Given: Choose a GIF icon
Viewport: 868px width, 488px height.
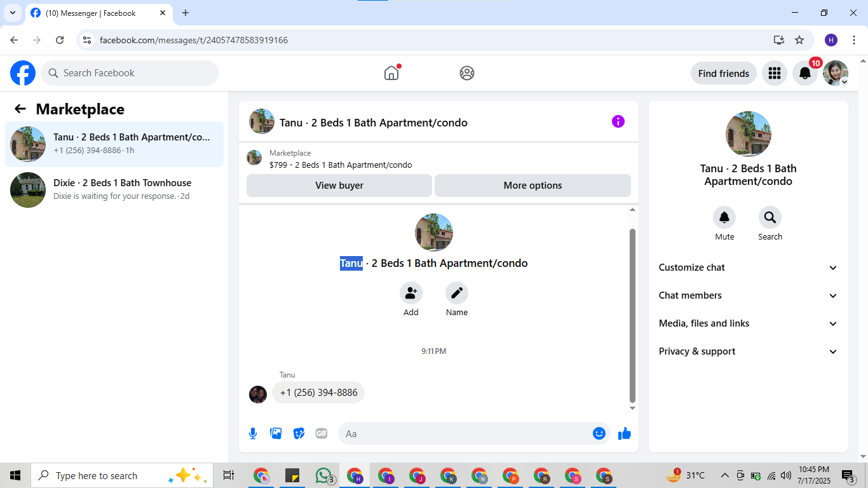Looking at the screenshot, I should tap(322, 433).
